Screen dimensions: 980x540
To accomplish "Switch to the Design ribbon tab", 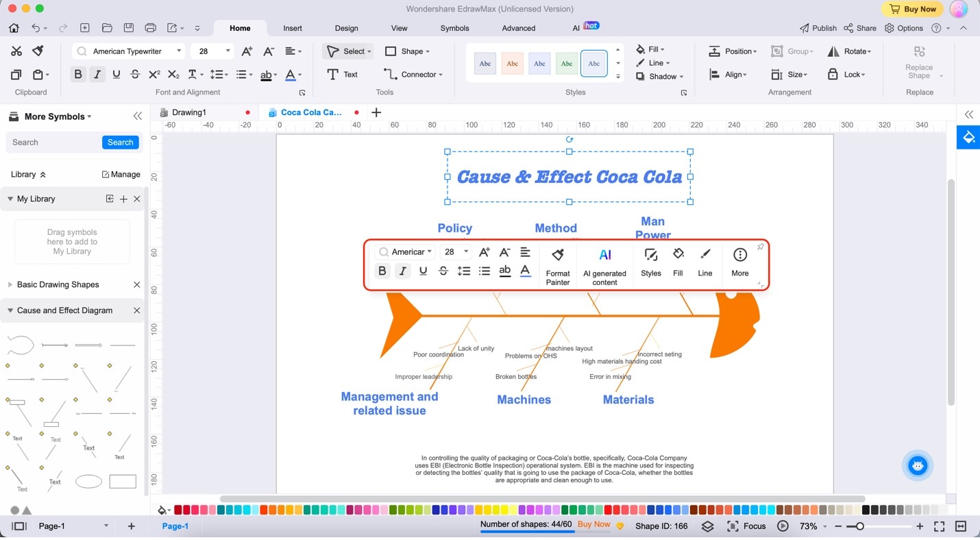I will 346,28.
